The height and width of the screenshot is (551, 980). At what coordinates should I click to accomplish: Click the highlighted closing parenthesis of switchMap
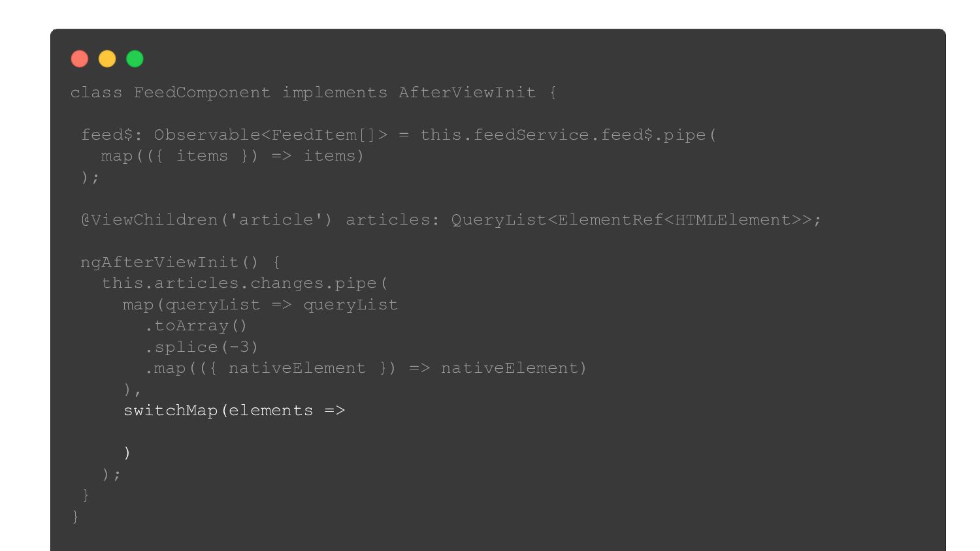point(127,452)
